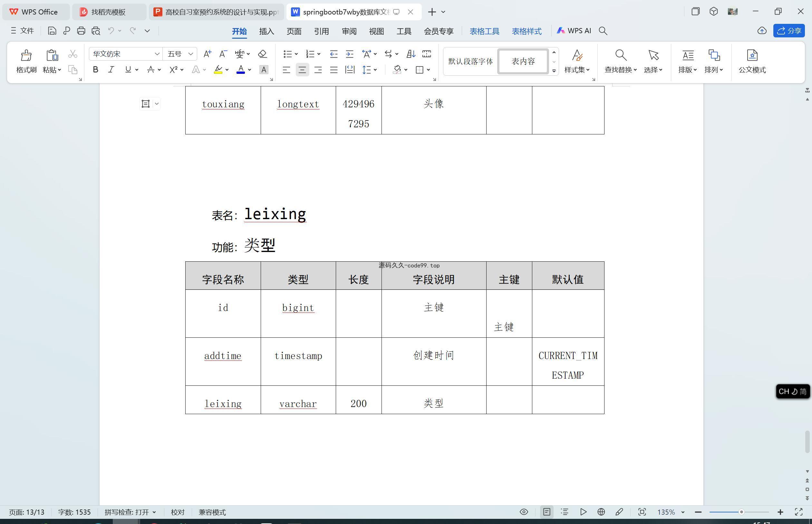Select the 默认段落字体 style

(x=470, y=62)
